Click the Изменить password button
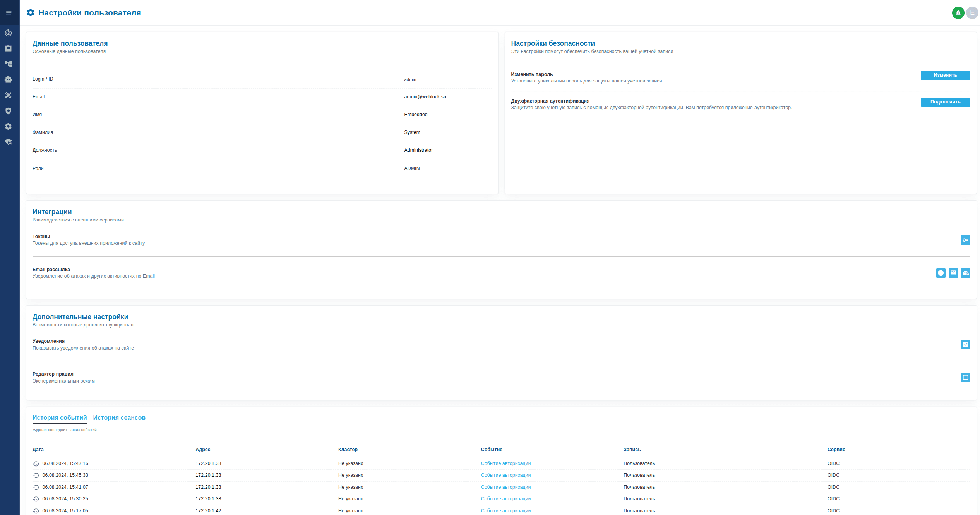Viewport: 980px width, 515px height. click(x=945, y=75)
